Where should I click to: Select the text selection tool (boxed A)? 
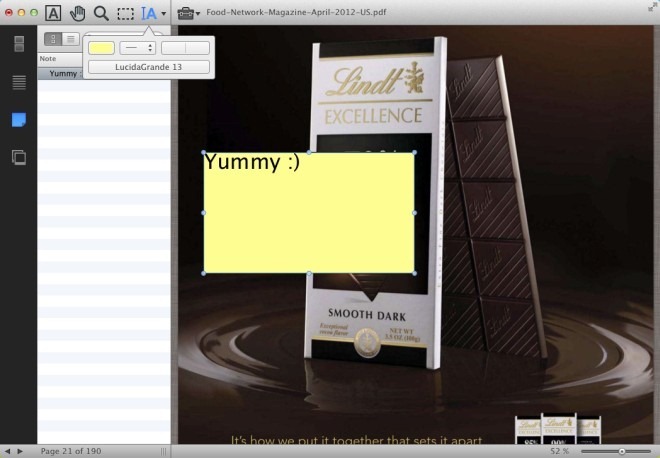pos(53,13)
